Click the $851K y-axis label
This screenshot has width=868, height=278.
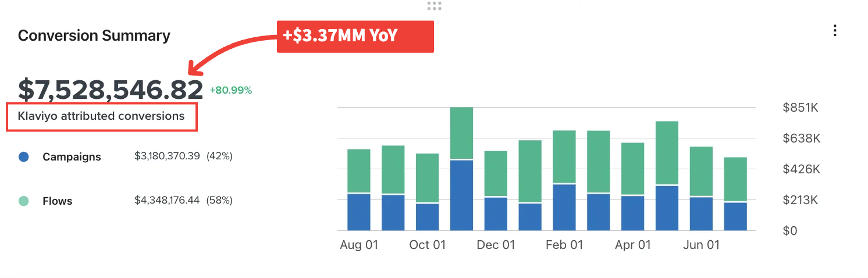click(801, 108)
